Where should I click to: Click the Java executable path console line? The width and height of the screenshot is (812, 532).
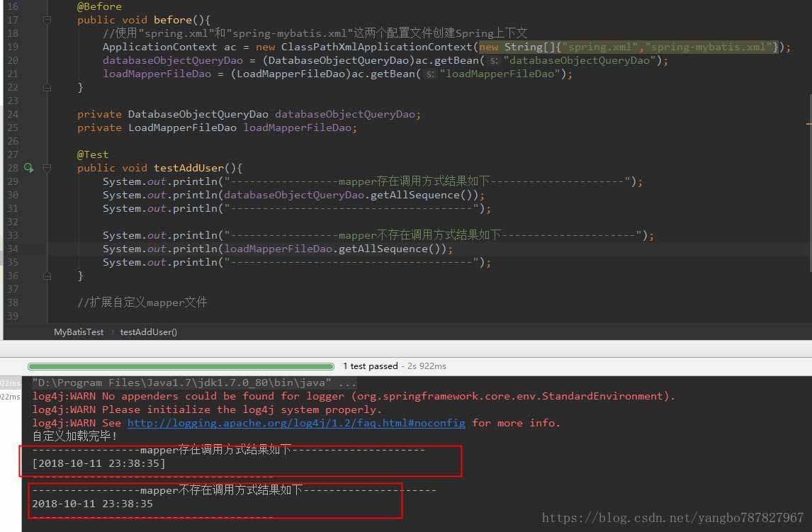tap(194, 383)
